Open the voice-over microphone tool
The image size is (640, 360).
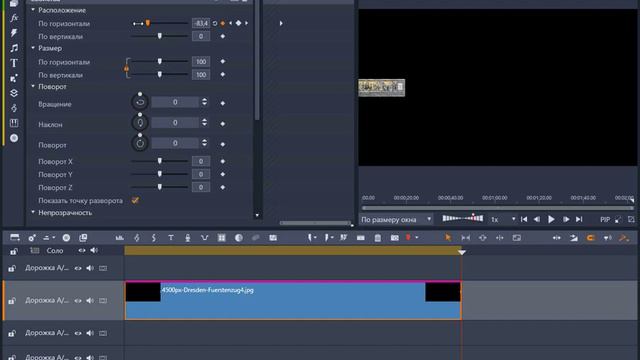[x=188, y=238]
